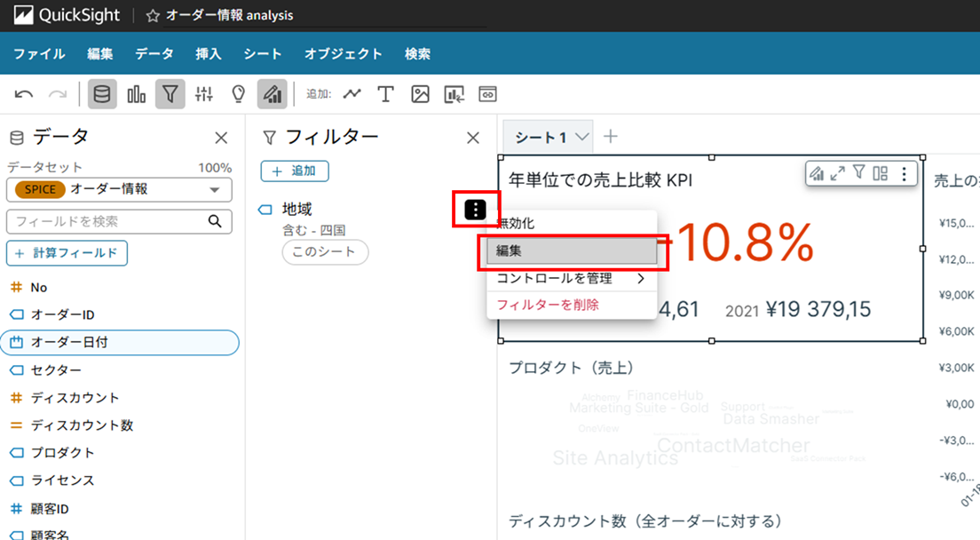Click the search magnifier in field search
980x540 pixels.
[215, 221]
